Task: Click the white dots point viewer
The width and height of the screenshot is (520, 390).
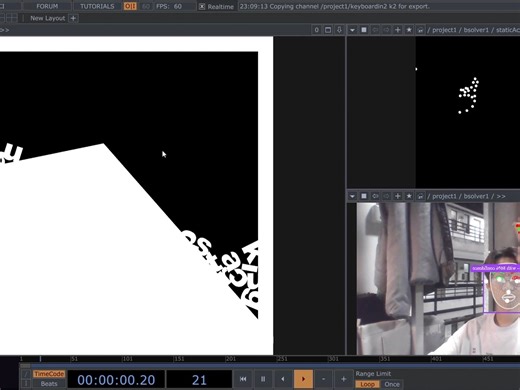Action: click(x=468, y=112)
